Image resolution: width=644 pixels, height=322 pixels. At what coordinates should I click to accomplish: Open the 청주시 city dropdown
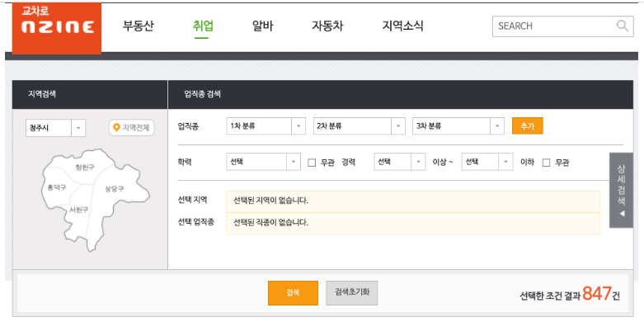click(56, 128)
